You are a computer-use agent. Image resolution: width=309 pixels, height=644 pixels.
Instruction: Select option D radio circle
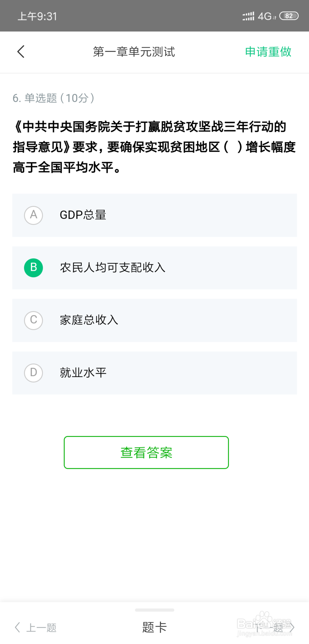tap(33, 373)
